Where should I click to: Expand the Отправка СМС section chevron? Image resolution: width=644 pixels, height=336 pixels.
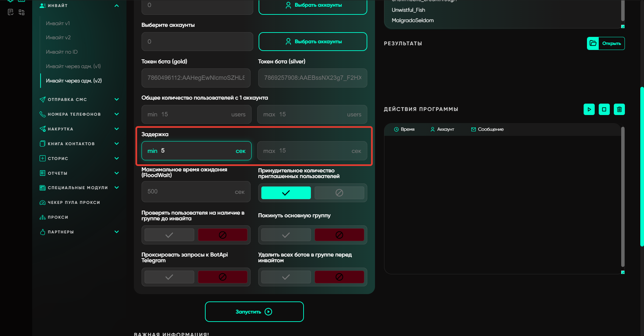pyautogui.click(x=116, y=99)
